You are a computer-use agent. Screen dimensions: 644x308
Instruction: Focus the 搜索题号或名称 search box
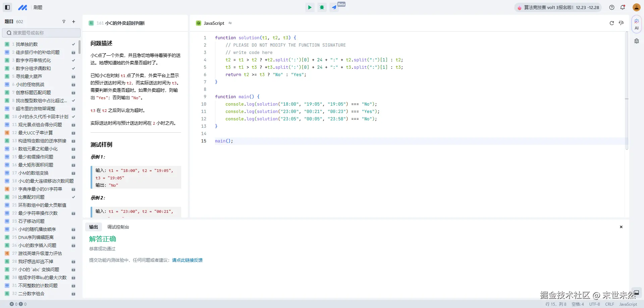[41, 33]
